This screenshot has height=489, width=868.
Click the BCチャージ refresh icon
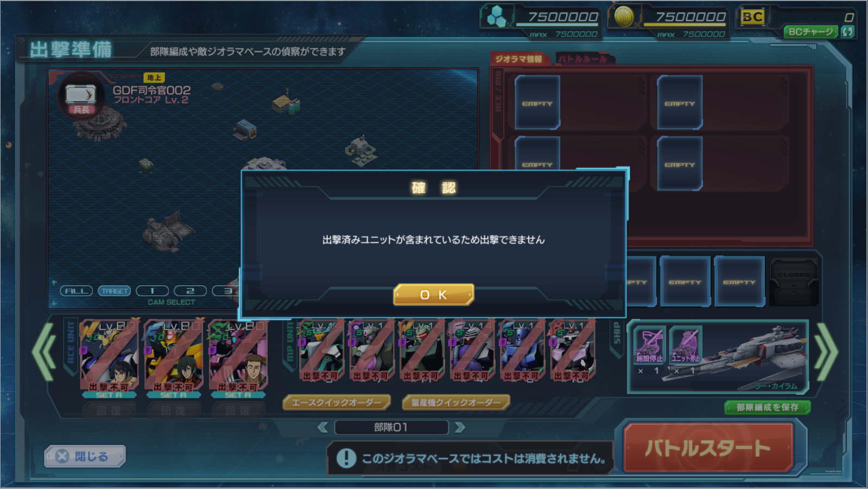click(x=847, y=32)
